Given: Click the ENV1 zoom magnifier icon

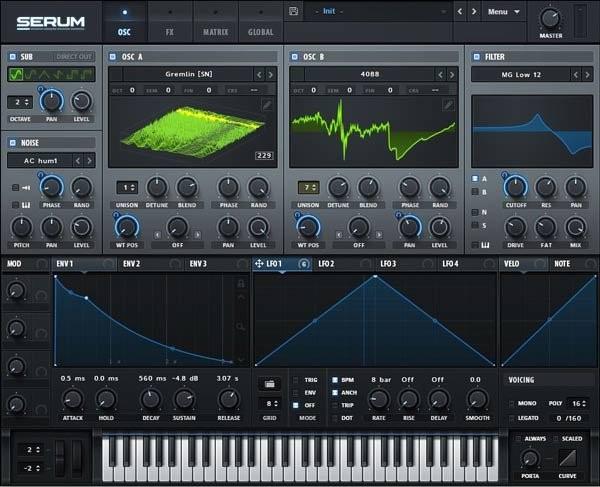Looking at the screenshot, I should tap(240, 326).
